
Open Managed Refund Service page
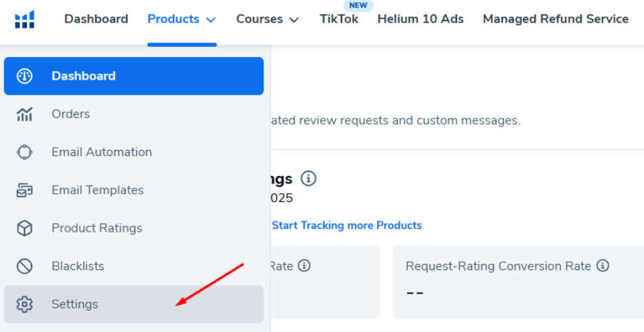555,19
